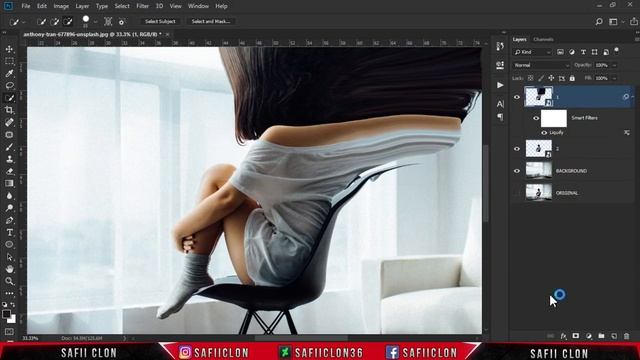Pick the Eraser tool
Screen dimensions: 640x360
9,171
